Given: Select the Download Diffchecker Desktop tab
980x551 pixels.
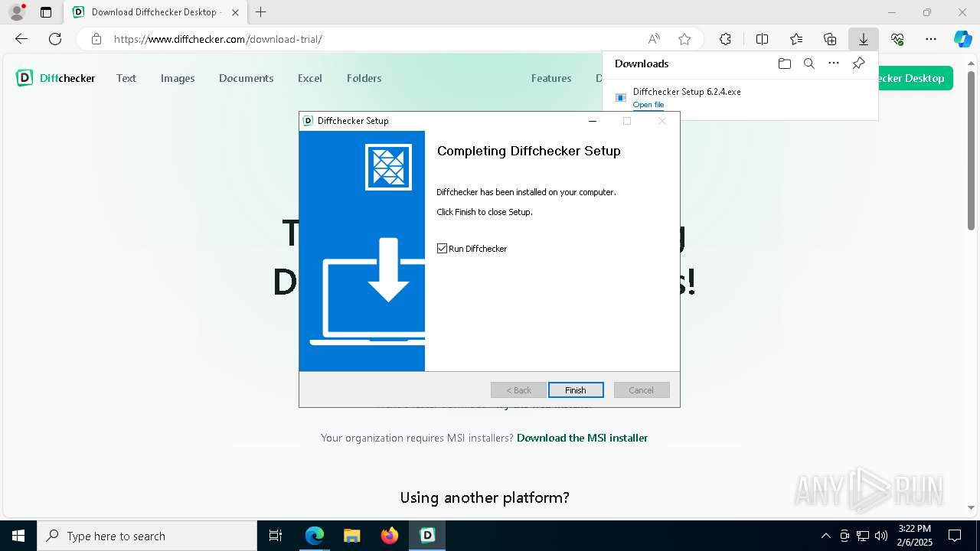Looking at the screenshot, I should pyautogui.click(x=156, y=12).
